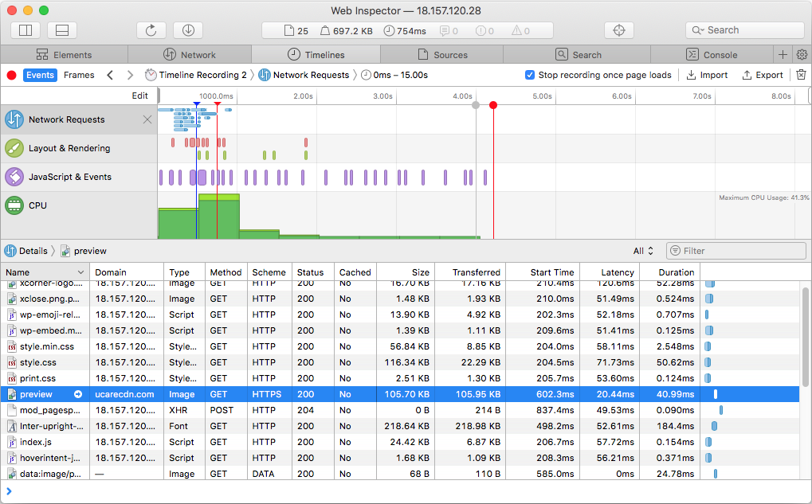Viewport: 812px width, 504px height.
Task: Open the Elements tab
Action: [64, 55]
